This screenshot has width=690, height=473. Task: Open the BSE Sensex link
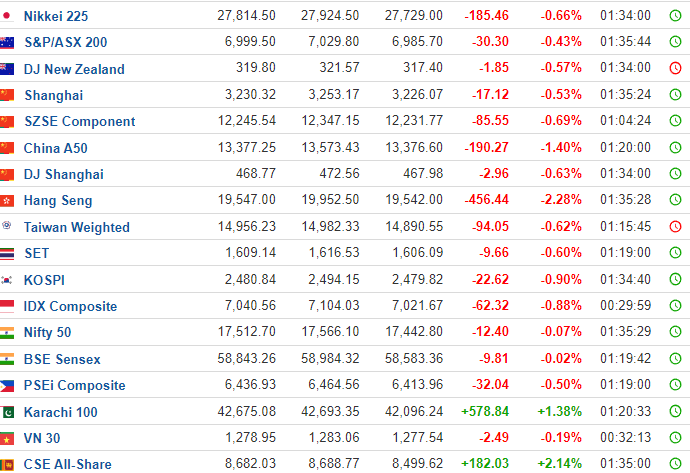[x=62, y=359]
